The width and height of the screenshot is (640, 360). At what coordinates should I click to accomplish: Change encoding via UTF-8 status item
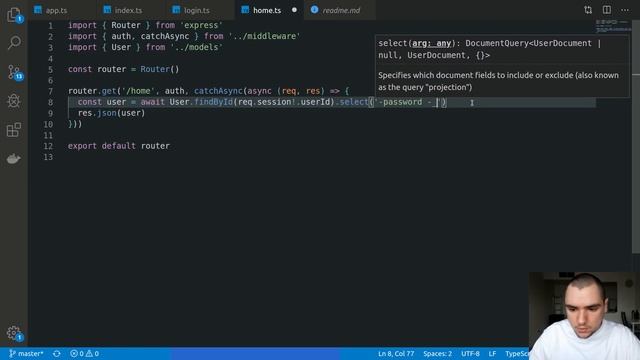click(470, 353)
